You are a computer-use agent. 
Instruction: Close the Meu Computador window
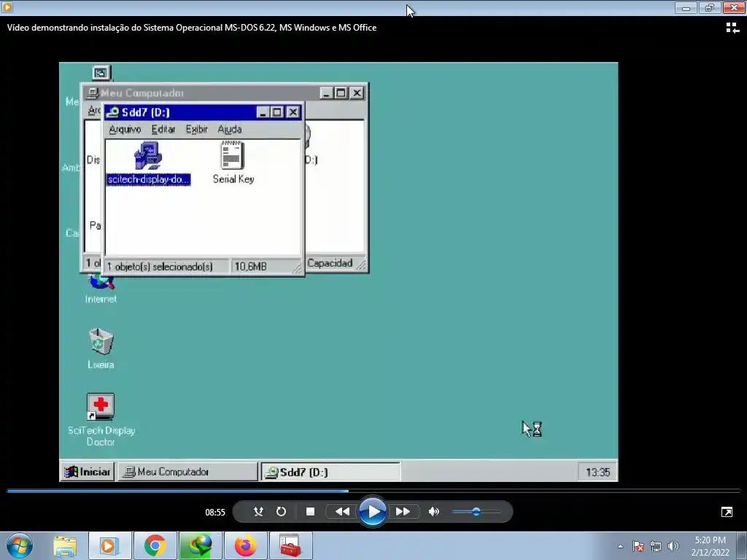tap(357, 93)
